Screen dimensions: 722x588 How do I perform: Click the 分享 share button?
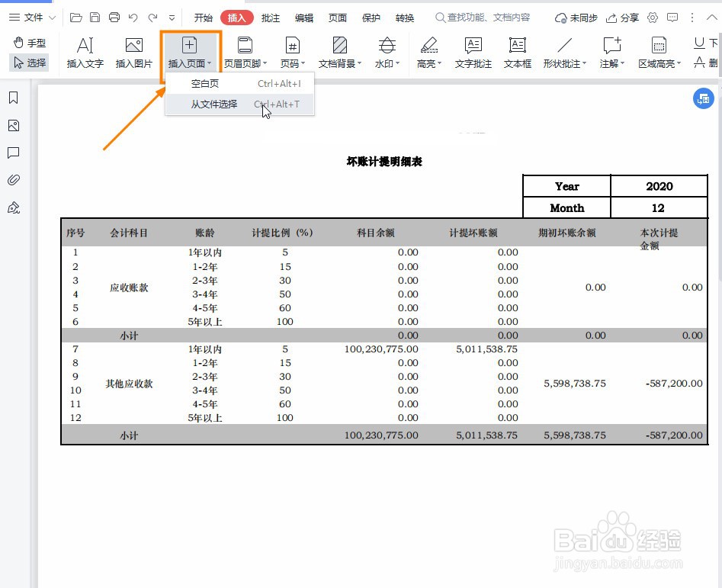coord(623,18)
